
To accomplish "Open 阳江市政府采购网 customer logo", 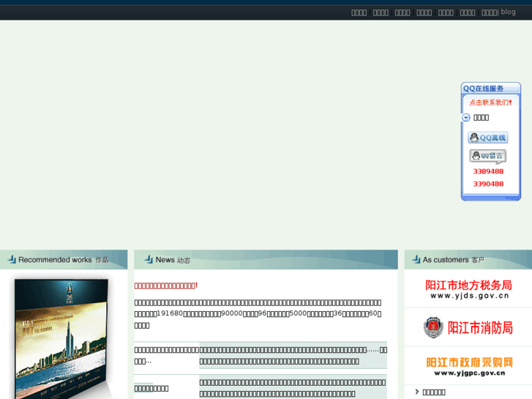I will pyautogui.click(x=470, y=367).
